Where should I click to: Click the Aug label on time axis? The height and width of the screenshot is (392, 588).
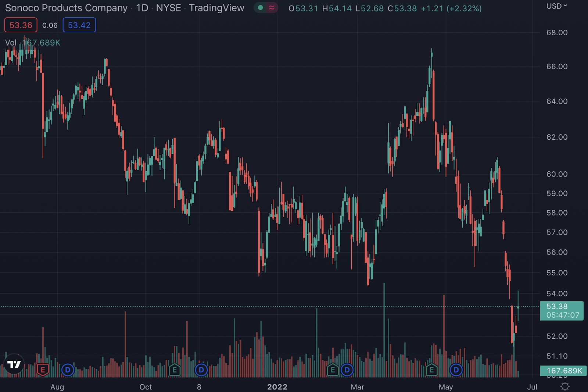tap(57, 387)
